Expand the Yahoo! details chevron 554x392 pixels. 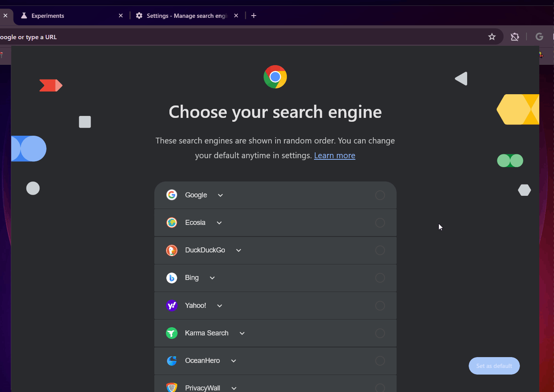coord(220,306)
